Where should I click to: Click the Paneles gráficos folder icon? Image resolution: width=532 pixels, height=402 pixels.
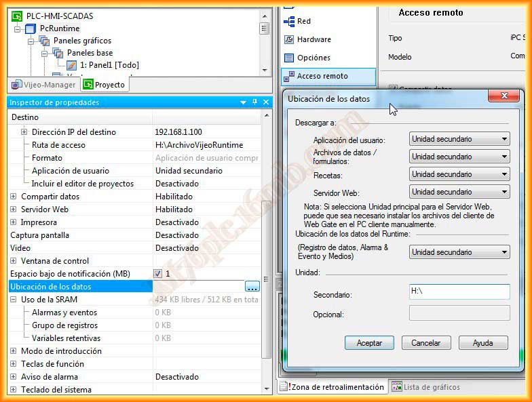point(44,41)
